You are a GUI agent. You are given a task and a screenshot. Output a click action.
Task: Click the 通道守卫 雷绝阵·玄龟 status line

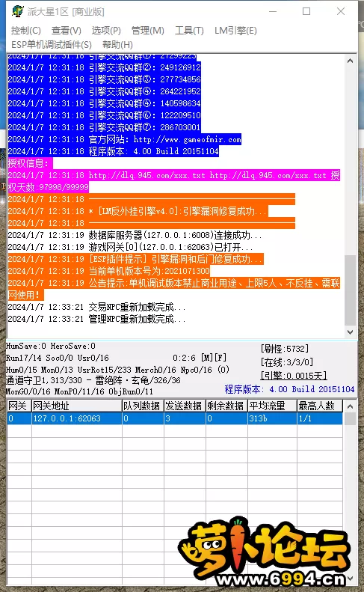point(93,380)
